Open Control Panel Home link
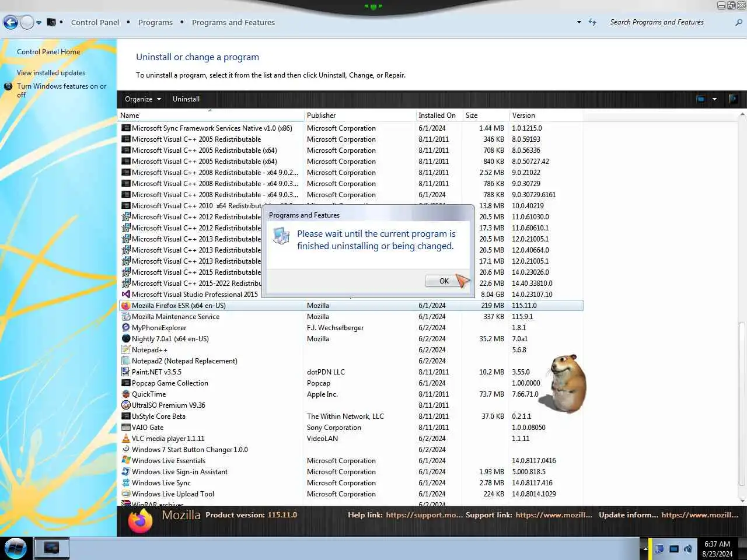Image resolution: width=747 pixels, height=560 pixels. (48, 52)
